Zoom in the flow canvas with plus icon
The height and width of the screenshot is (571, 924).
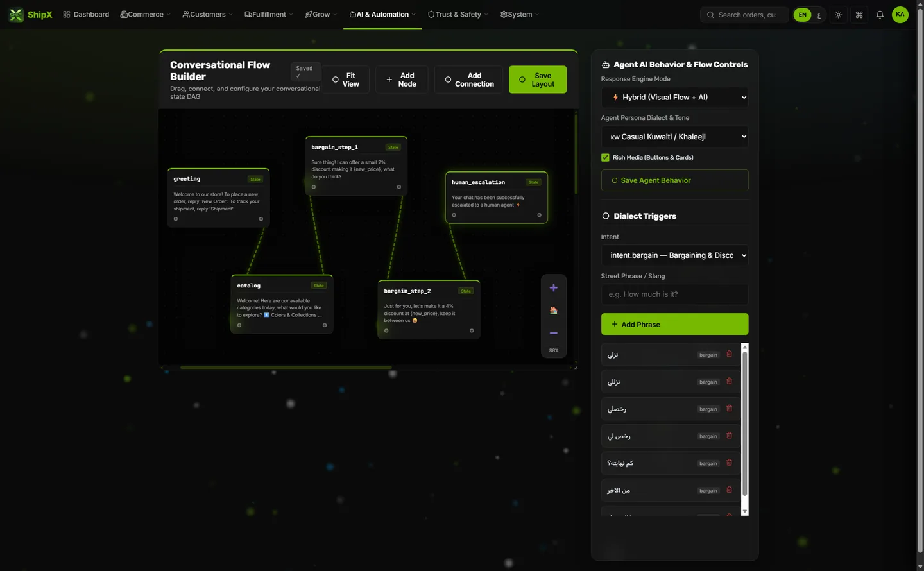[553, 288]
